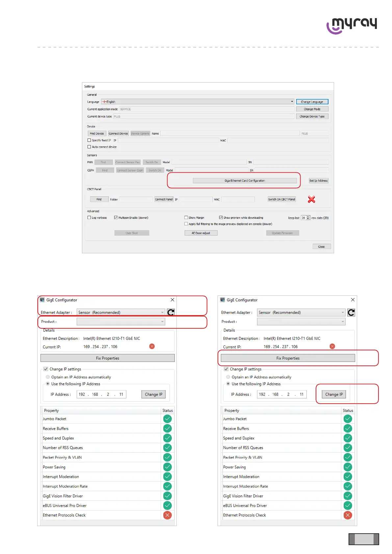392x554 pixels.
Task: Enable Apply full filtering checkbox
Action: (x=186, y=224)
